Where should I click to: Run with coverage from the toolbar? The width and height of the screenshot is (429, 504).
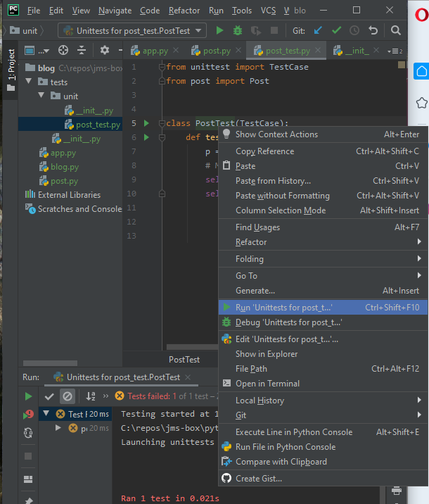click(256, 30)
